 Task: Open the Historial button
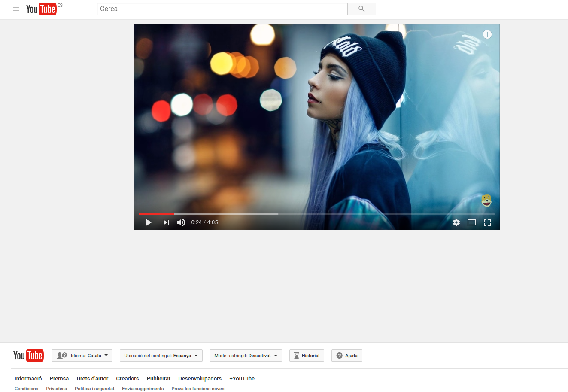point(307,356)
